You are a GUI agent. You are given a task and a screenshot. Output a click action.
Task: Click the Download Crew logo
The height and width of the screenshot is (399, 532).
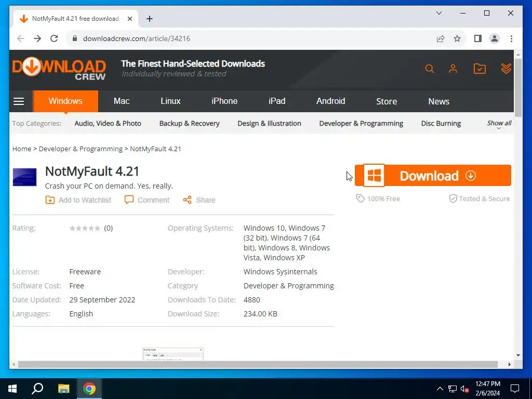59,69
